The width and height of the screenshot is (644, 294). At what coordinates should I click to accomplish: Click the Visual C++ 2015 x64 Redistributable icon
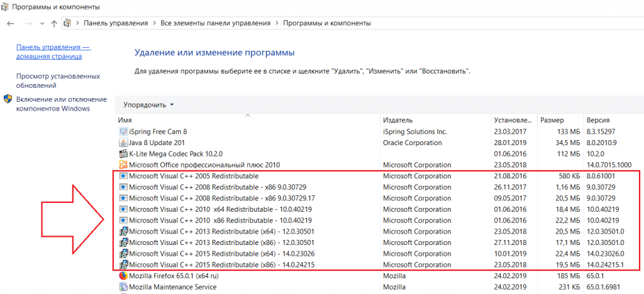click(x=123, y=254)
